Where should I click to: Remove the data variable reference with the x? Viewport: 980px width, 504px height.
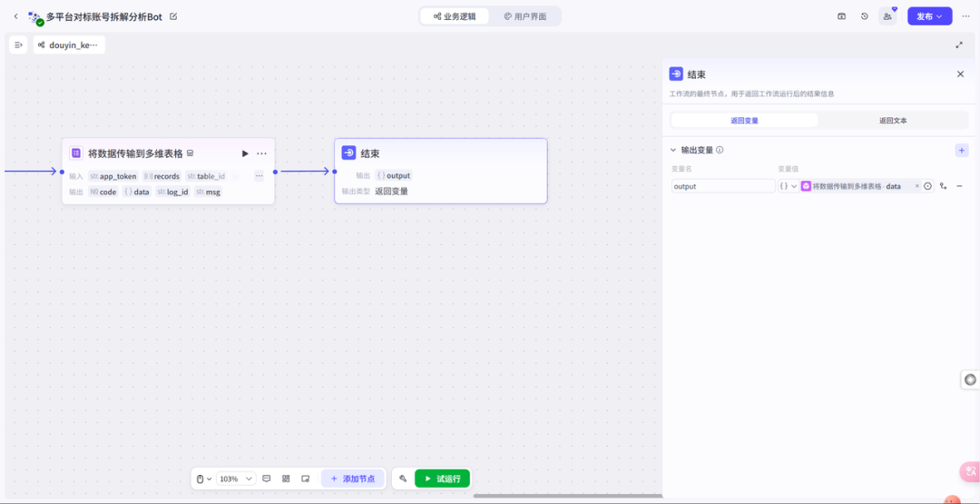(x=916, y=186)
